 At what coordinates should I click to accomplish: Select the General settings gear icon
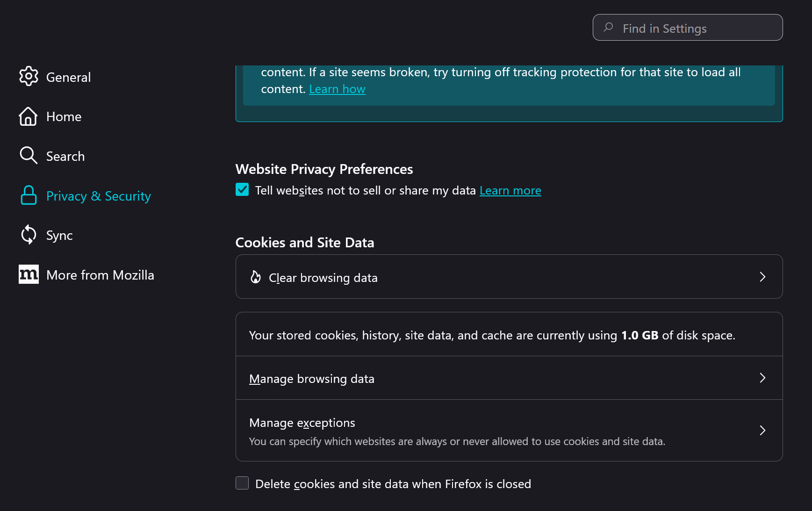click(29, 76)
